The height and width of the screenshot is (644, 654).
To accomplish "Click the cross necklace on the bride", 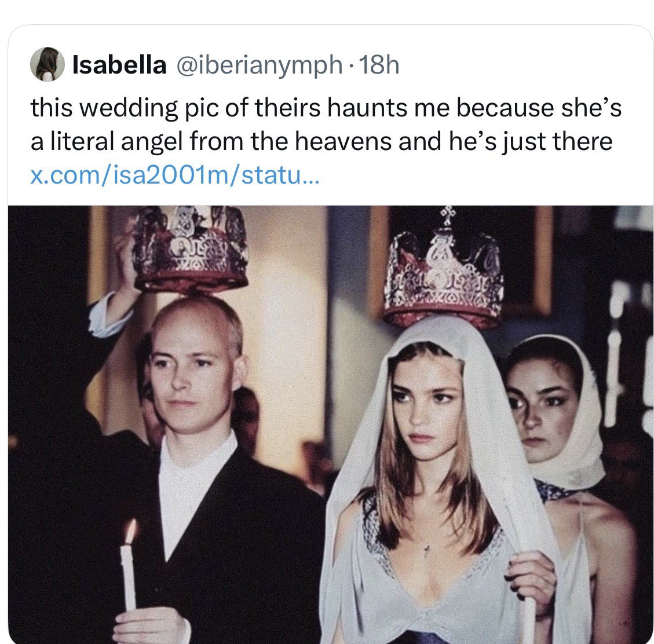I will 427,549.
